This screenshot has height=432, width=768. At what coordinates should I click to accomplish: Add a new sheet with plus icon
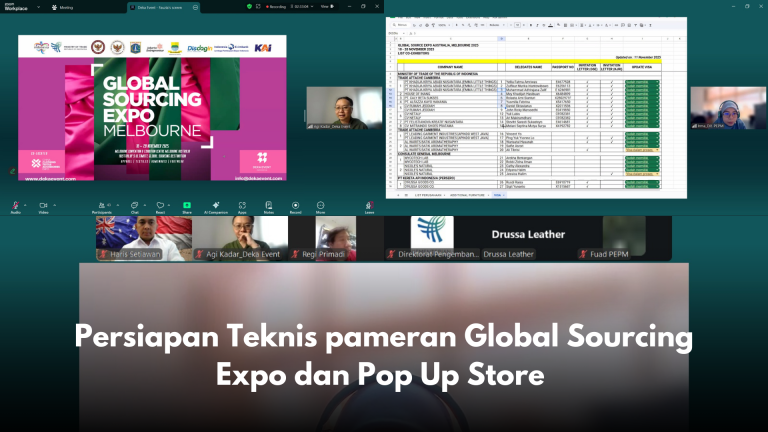tap(398, 195)
